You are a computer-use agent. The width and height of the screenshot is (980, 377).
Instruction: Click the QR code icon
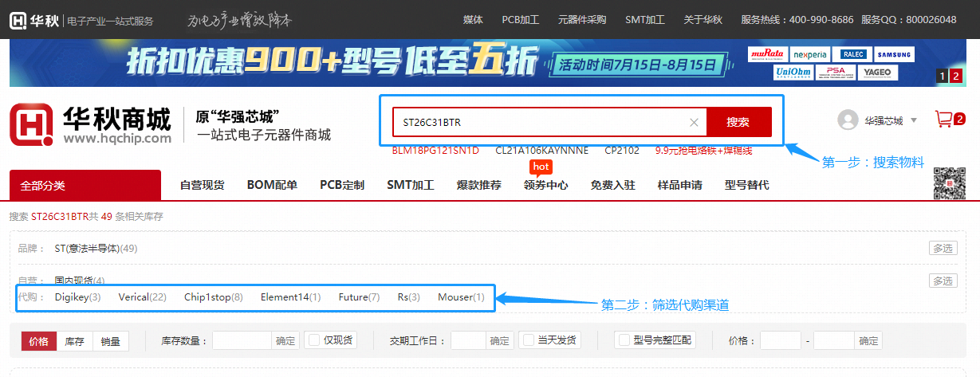949,184
